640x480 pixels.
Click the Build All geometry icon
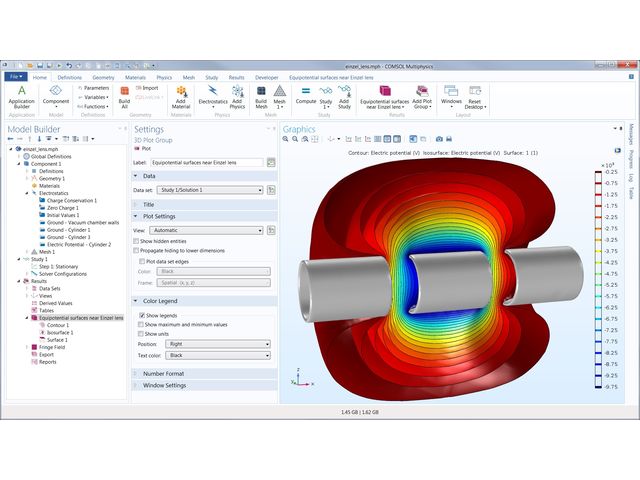tap(124, 96)
